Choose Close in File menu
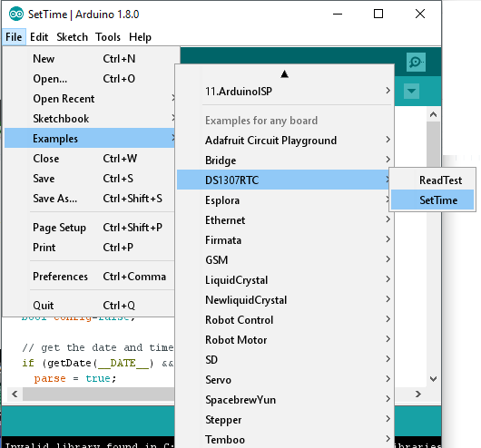Viewport: 481px width, 448px height. (x=89, y=158)
